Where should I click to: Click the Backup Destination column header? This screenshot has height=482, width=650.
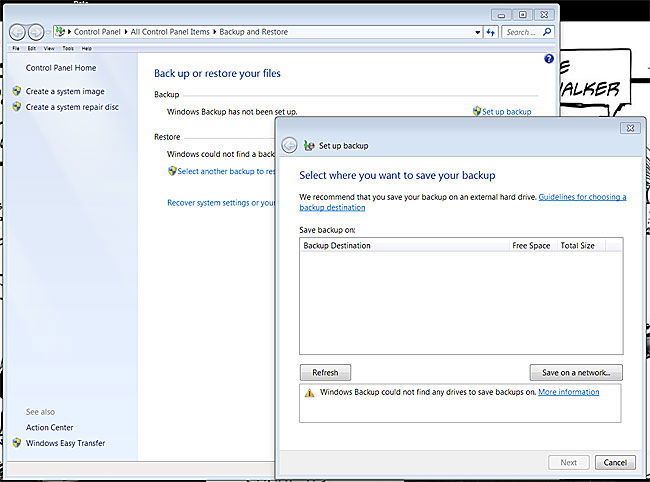click(404, 245)
